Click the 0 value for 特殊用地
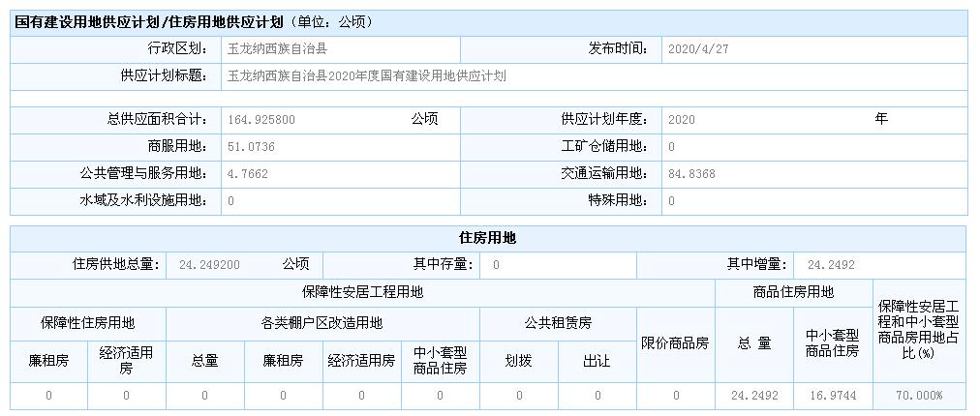The width and height of the screenshot is (980, 416). (x=671, y=202)
